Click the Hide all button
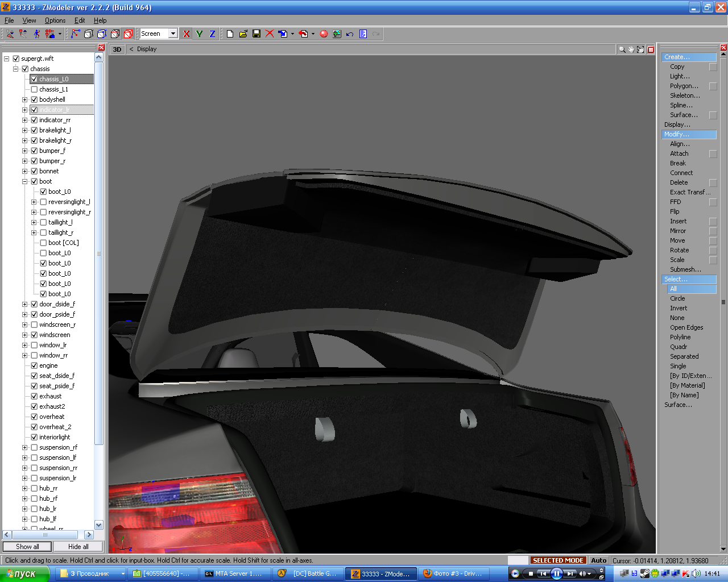 point(78,547)
